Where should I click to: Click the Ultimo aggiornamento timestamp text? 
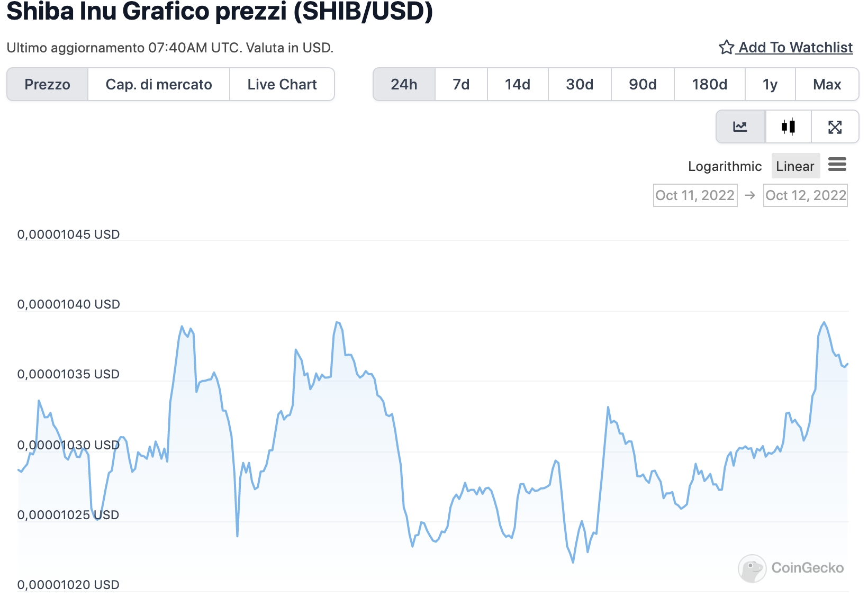(x=170, y=48)
